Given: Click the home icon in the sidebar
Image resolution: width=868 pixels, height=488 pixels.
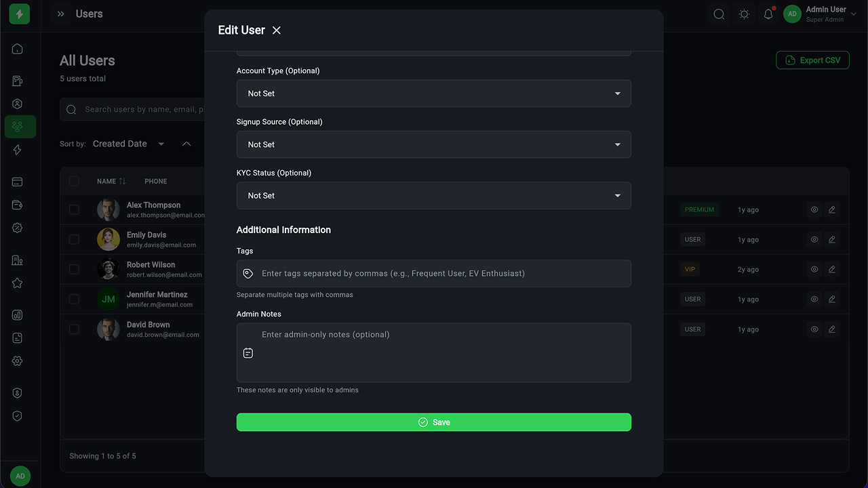Looking at the screenshot, I should tap(18, 49).
